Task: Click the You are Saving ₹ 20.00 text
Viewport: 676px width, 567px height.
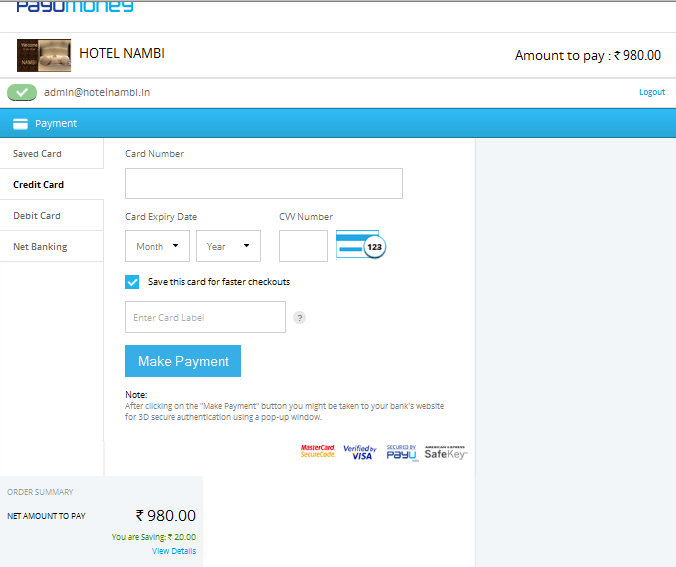Action: (x=154, y=537)
